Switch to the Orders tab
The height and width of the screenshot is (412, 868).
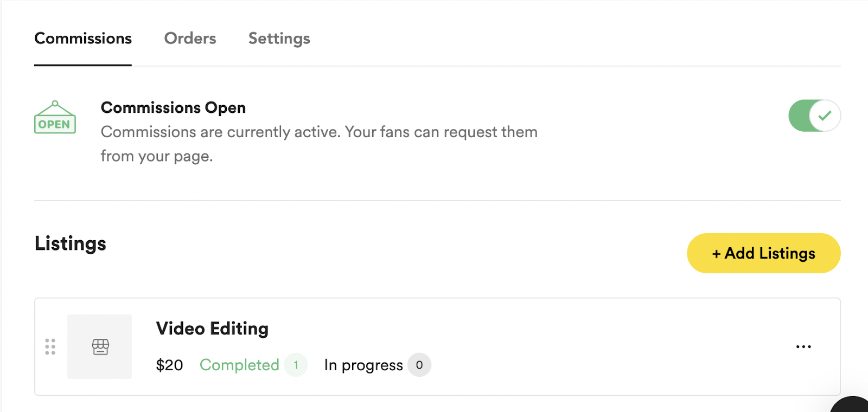(190, 38)
